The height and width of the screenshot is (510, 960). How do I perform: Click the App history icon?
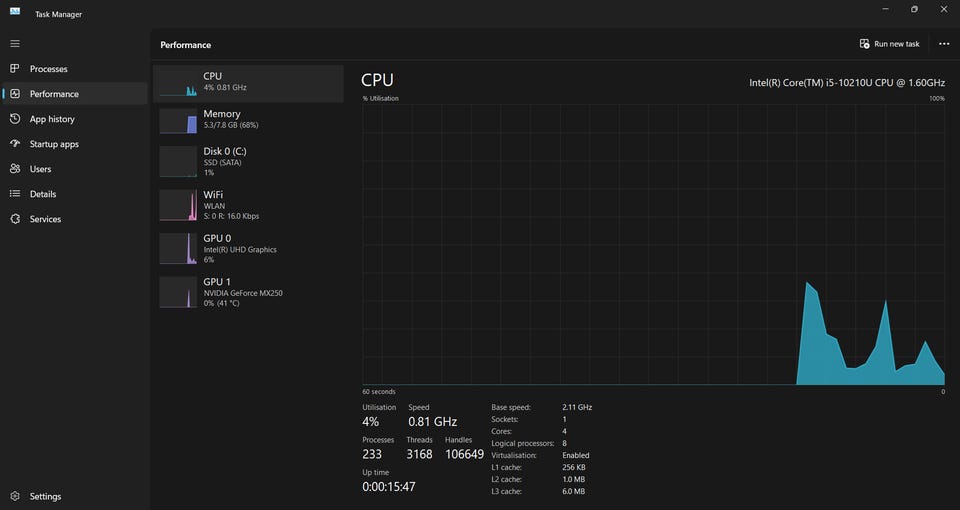point(15,119)
